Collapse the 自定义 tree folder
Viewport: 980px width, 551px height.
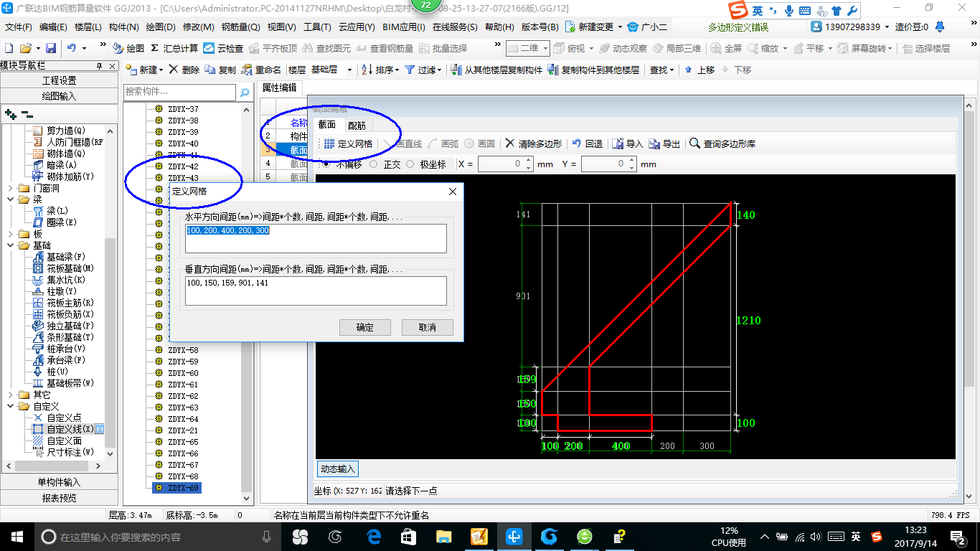pyautogui.click(x=11, y=406)
